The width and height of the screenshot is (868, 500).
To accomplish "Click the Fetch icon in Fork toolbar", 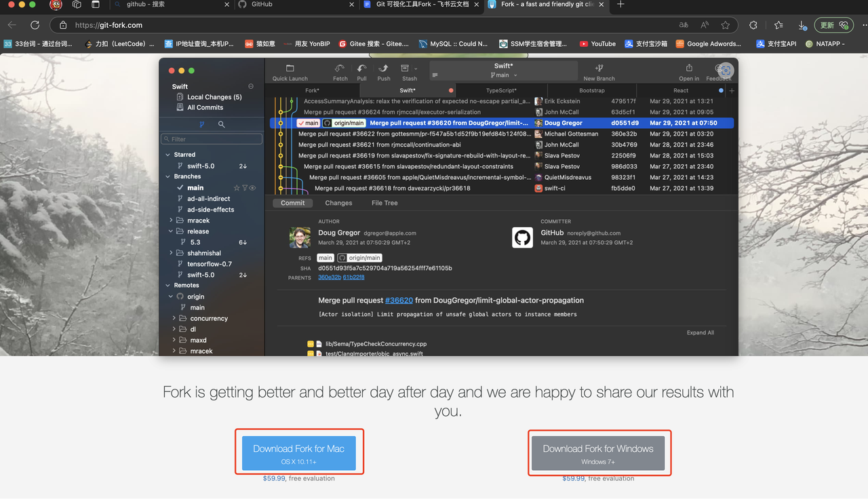I will (340, 69).
